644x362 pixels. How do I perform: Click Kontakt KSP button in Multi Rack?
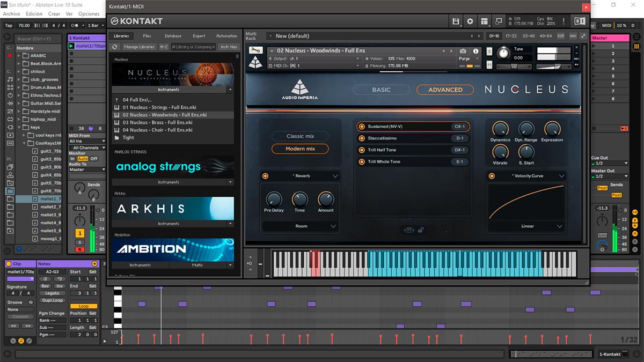(561, 36)
